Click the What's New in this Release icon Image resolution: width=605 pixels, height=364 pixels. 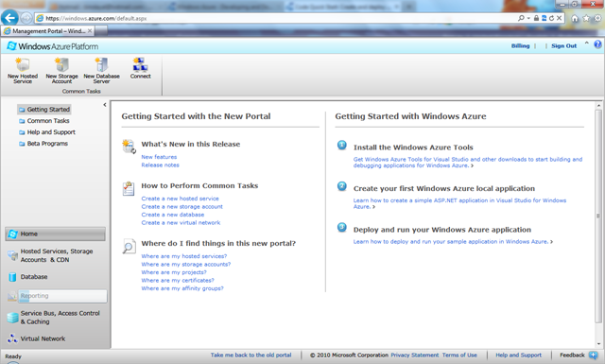tap(129, 147)
